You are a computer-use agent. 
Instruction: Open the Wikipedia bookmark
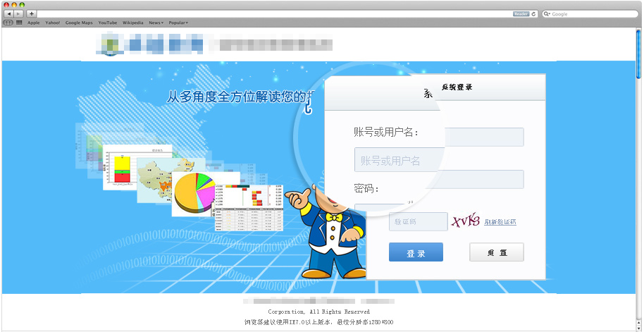pyautogui.click(x=132, y=23)
